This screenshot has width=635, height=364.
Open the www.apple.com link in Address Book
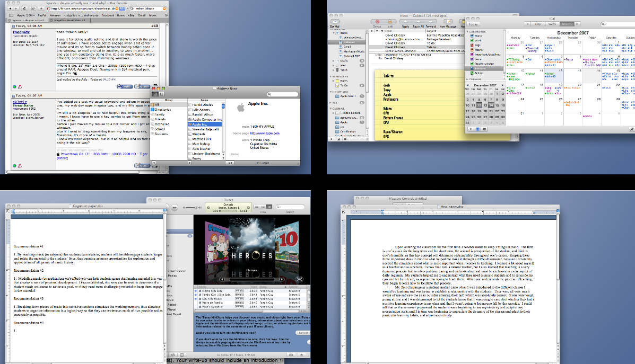[x=264, y=133]
